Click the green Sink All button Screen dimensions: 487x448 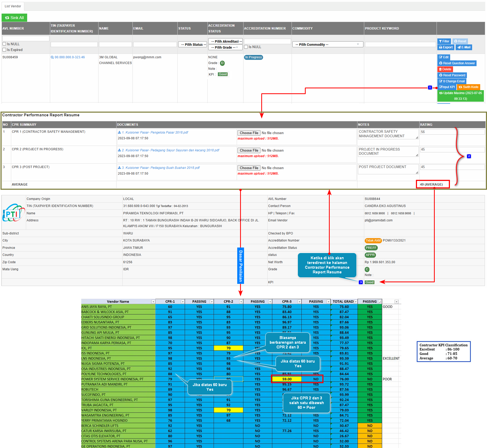click(x=14, y=18)
